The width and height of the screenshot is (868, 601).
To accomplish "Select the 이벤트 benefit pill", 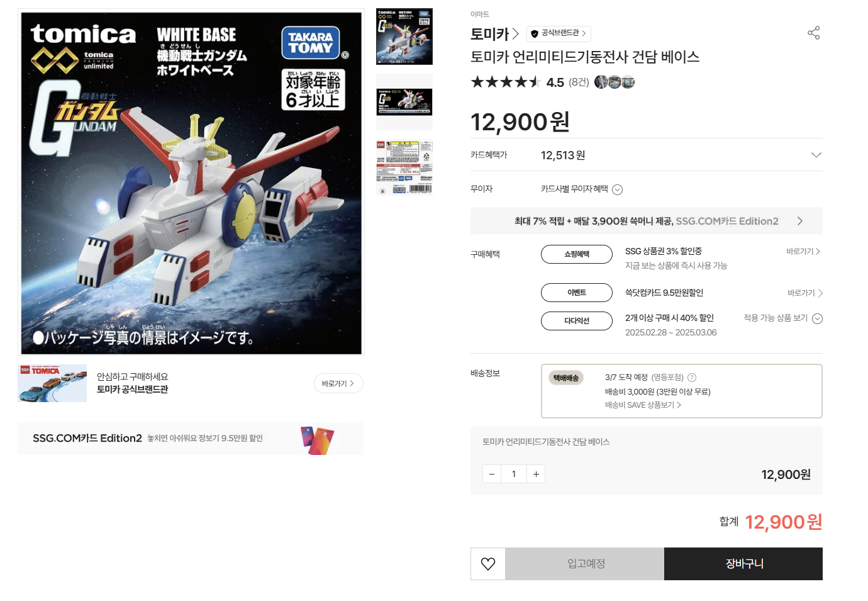I will pyautogui.click(x=576, y=293).
